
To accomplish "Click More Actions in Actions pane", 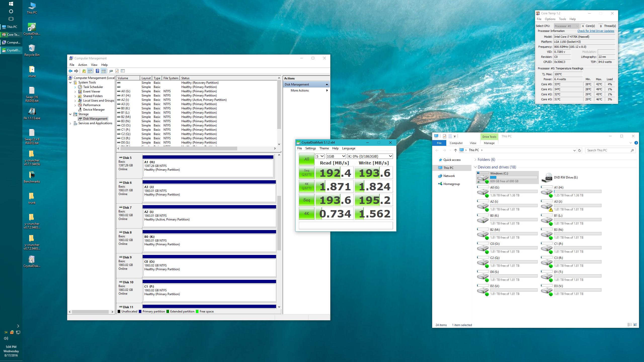I will (x=300, y=90).
